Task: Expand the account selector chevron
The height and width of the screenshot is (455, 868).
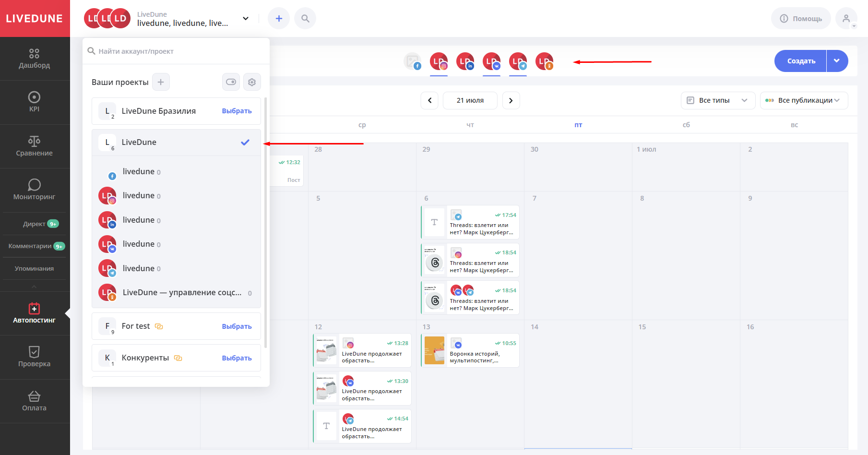Action: [x=246, y=19]
